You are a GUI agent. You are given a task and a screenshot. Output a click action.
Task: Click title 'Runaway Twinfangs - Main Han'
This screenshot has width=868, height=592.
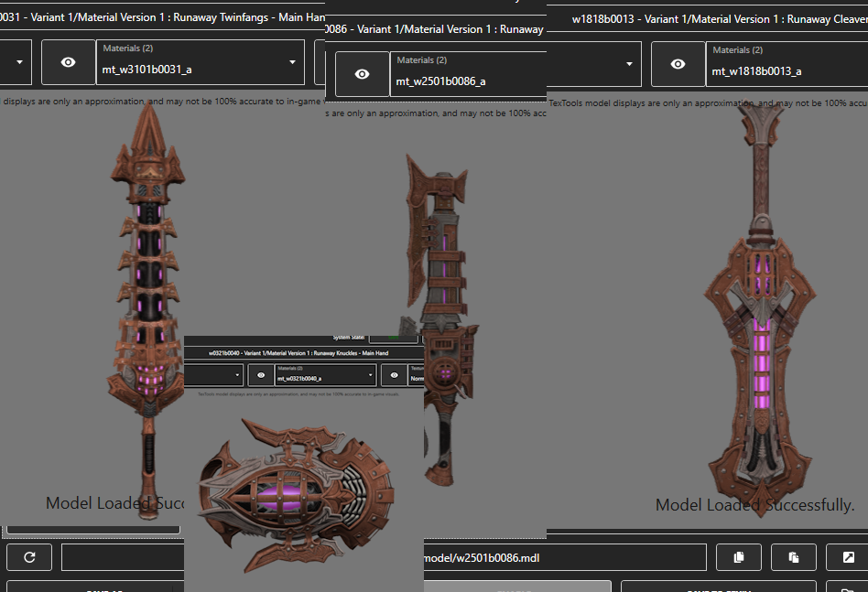(x=249, y=17)
